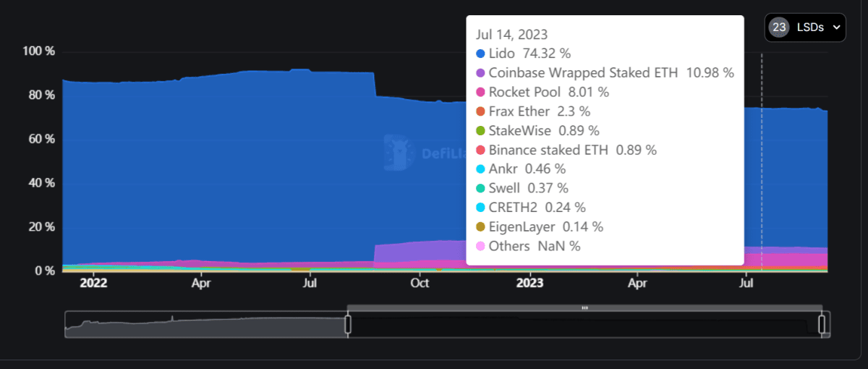Screen dimensions: 868x369
Task: Click the 80 % y-axis label
Action: point(42,96)
